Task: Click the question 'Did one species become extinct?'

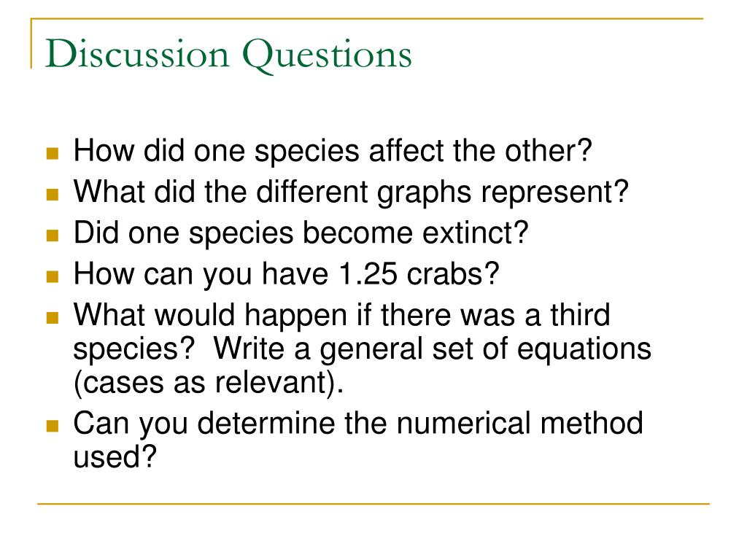Action: [x=301, y=234]
